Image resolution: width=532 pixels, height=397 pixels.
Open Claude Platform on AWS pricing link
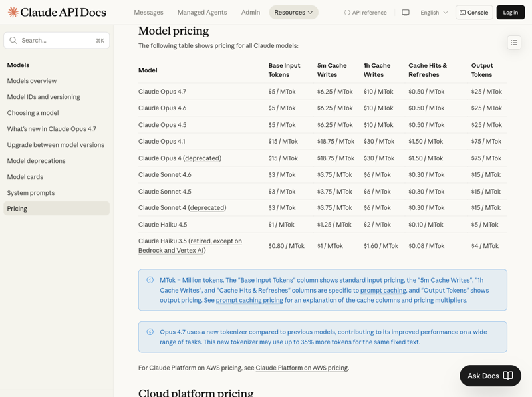pyautogui.click(x=302, y=368)
